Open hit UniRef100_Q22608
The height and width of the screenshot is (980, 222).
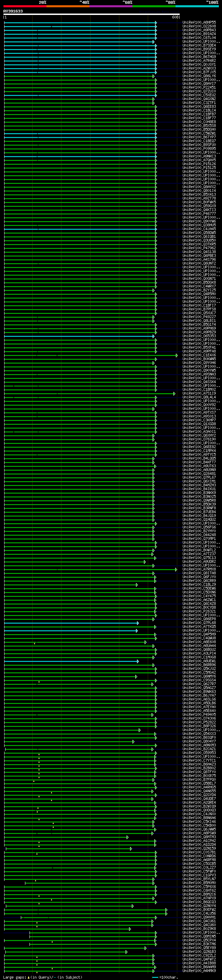(x=199, y=27)
